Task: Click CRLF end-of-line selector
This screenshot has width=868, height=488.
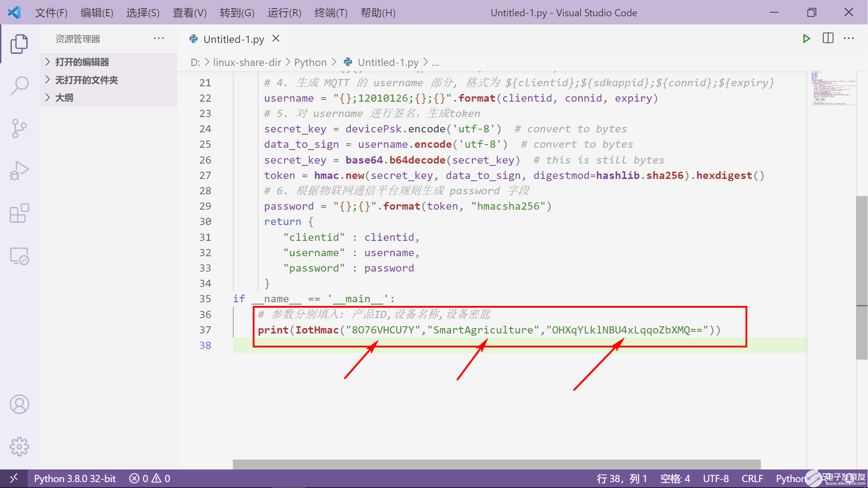Action: (x=752, y=479)
